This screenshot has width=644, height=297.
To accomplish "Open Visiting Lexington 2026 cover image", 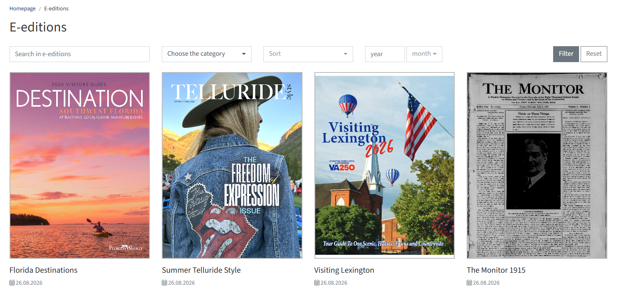I will tap(385, 165).
